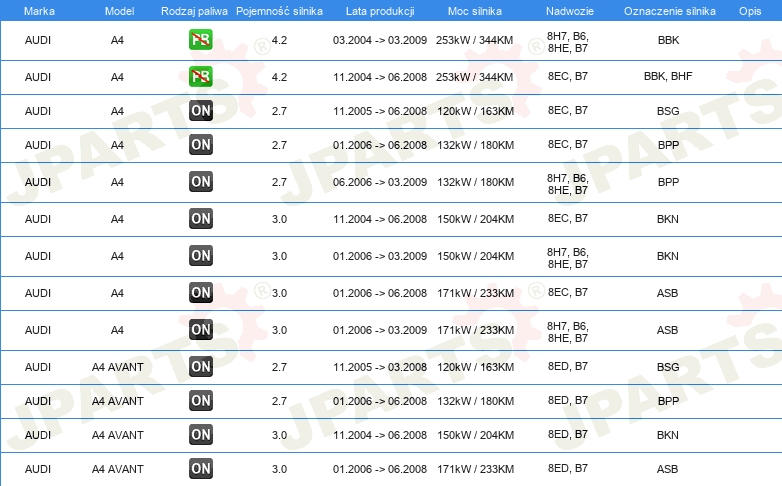Click the Opis column header
Image resolution: width=782 pixels, height=486 pixels.
pyautogui.click(x=750, y=11)
